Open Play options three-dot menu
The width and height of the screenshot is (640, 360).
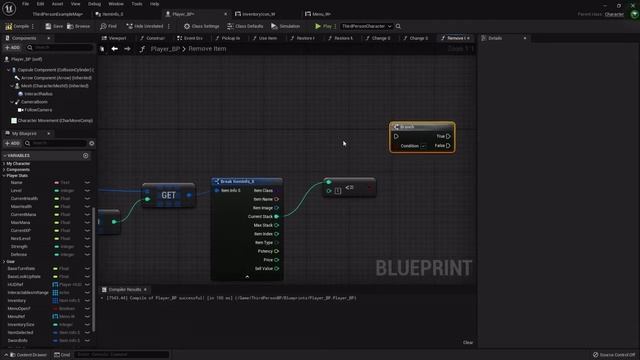pos(335,26)
